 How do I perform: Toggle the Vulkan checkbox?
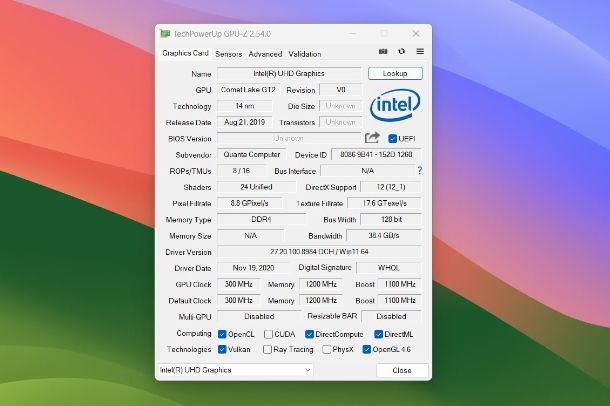point(222,349)
